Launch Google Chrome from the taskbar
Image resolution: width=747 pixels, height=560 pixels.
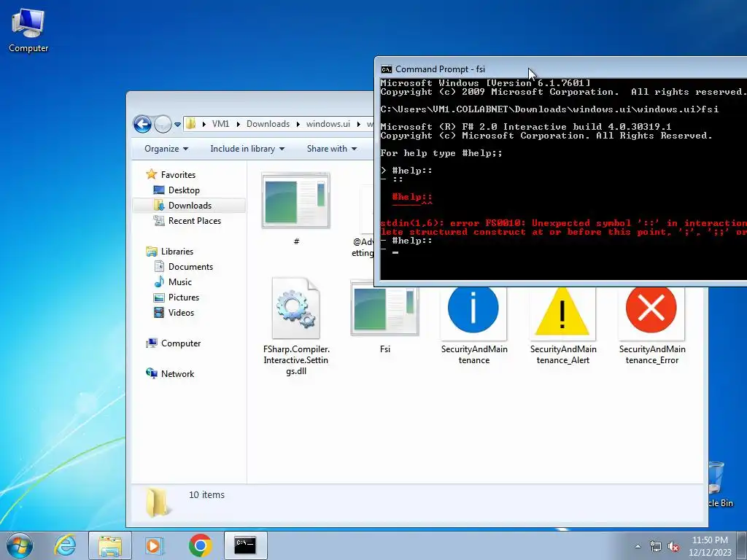[x=200, y=545]
